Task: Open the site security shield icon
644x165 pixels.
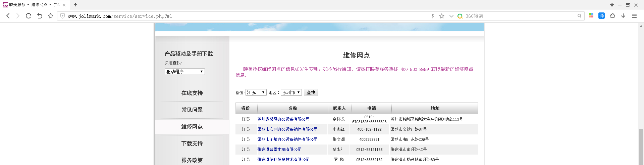Action: [62, 16]
